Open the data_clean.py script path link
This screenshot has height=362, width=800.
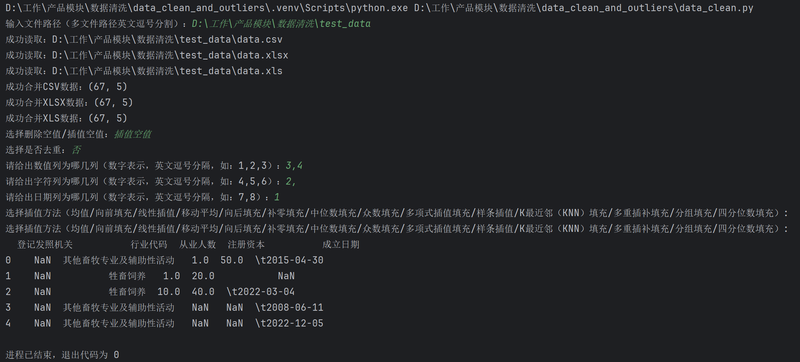click(584, 8)
